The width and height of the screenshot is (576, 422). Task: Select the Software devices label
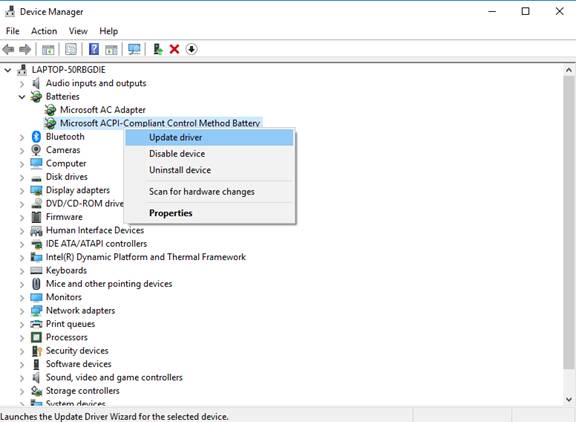coord(79,364)
